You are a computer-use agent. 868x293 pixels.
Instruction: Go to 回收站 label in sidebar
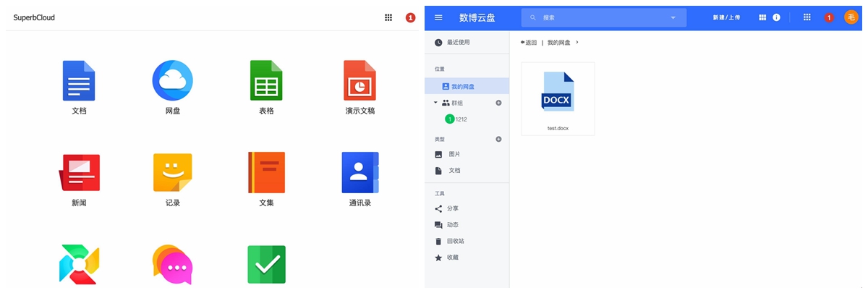coord(456,241)
